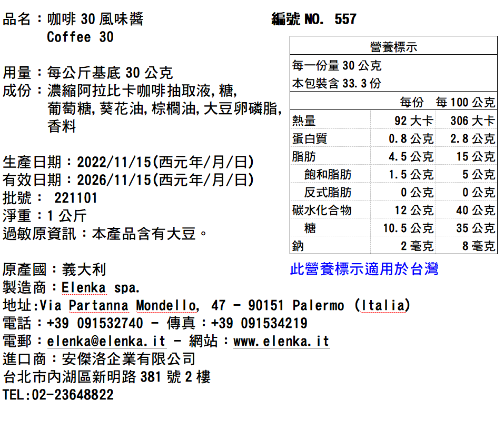This screenshot has width=504, height=421.
Task: Click the manufacturer name Elenka spa.
Action: tap(101, 287)
